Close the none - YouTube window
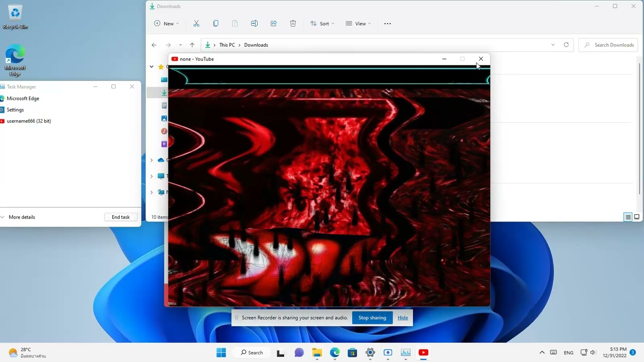Image resolution: width=644 pixels, height=362 pixels. pos(481,59)
